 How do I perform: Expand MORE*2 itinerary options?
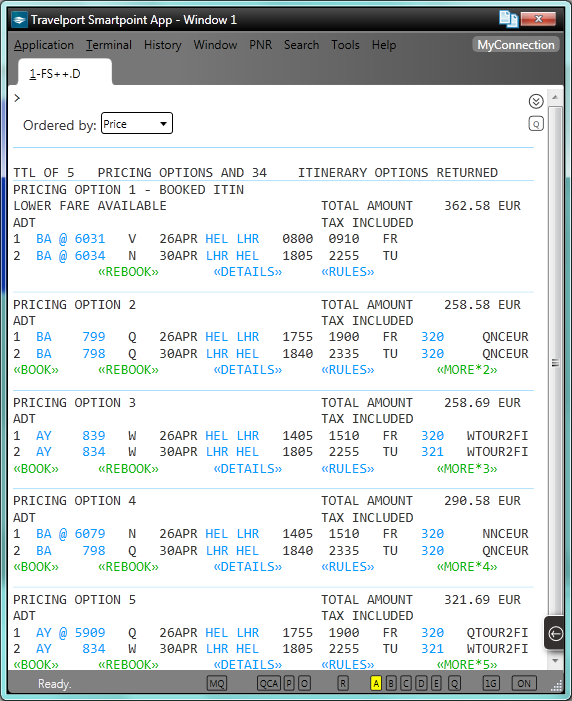(467, 370)
